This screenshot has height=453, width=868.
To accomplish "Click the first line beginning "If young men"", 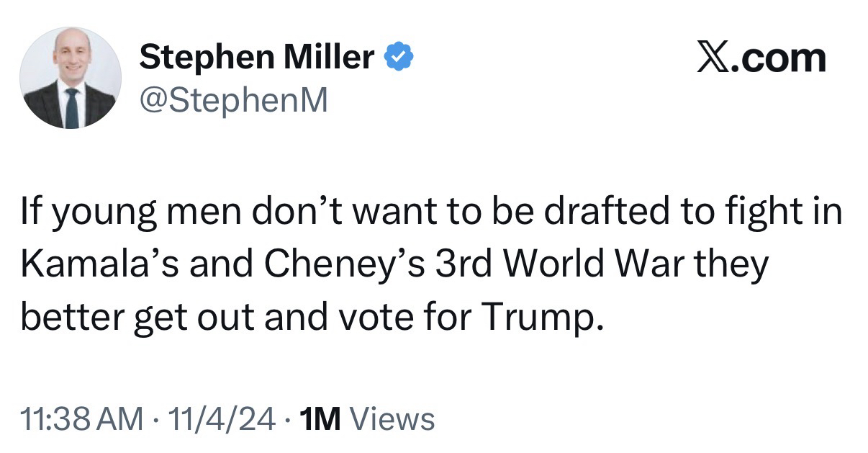I will pyautogui.click(x=432, y=216).
